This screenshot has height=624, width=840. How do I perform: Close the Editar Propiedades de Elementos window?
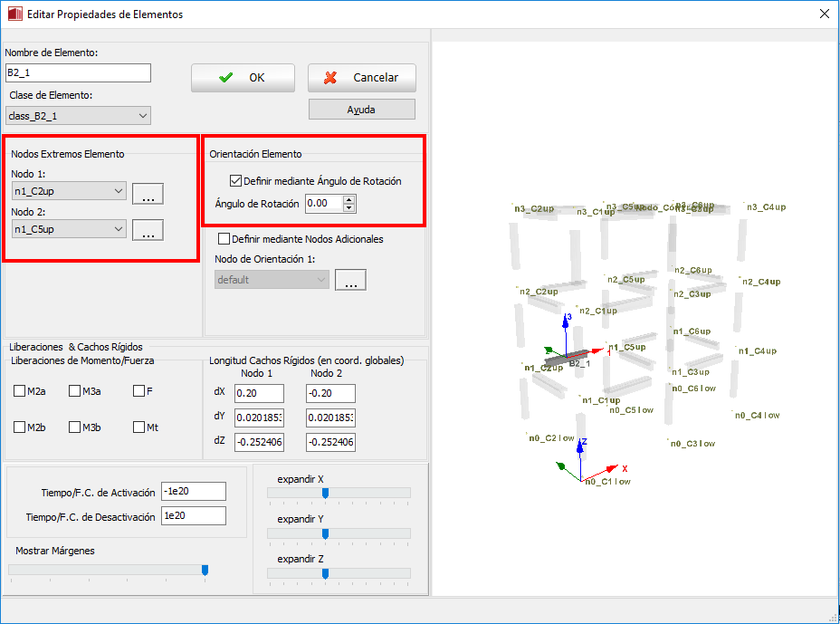coord(824,14)
